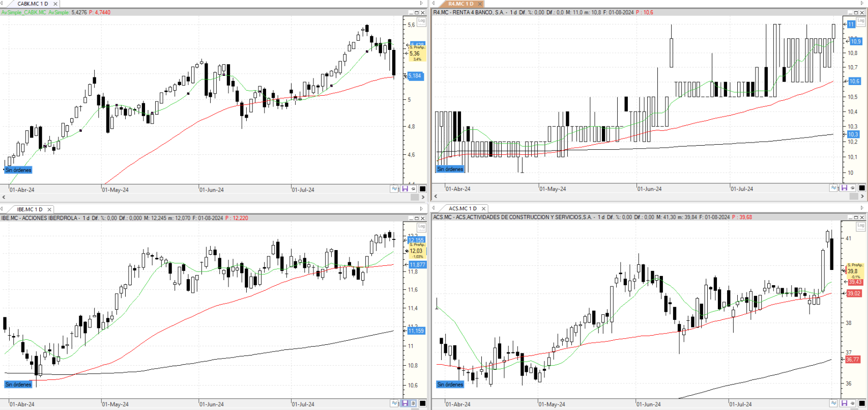Click next-tab arrow above IBE.MC panel

click(421, 209)
